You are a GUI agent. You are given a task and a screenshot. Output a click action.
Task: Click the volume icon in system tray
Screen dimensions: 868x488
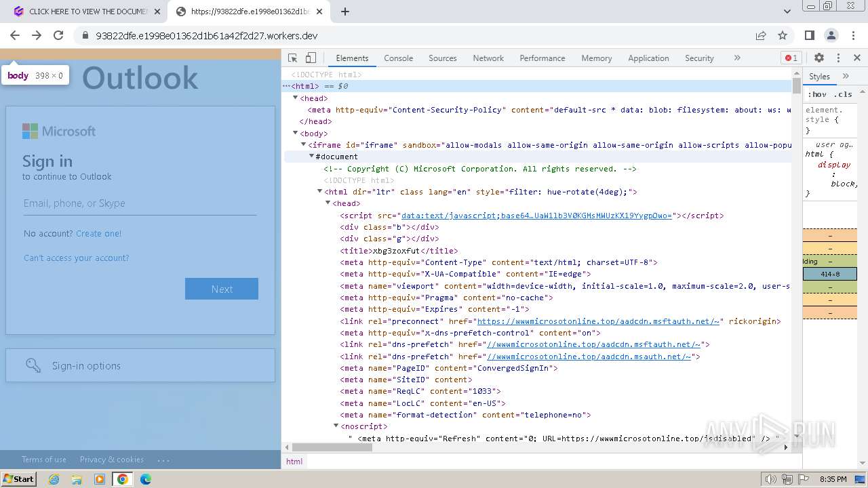pyautogui.click(x=771, y=479)
